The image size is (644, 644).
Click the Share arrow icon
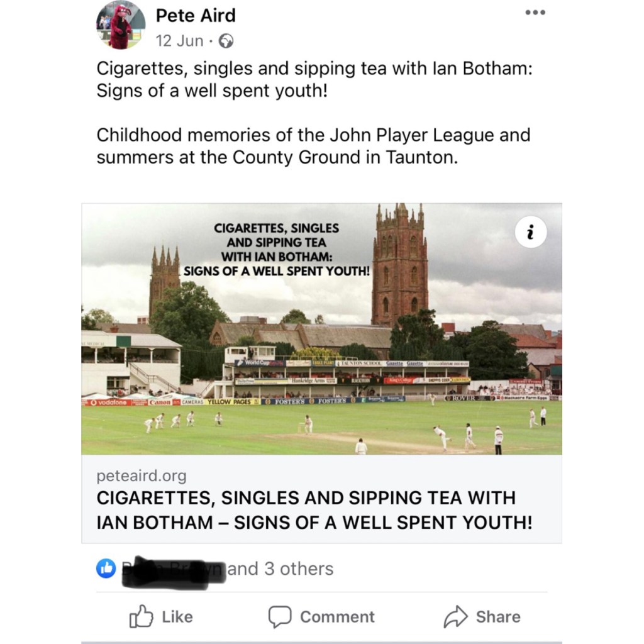455,617
